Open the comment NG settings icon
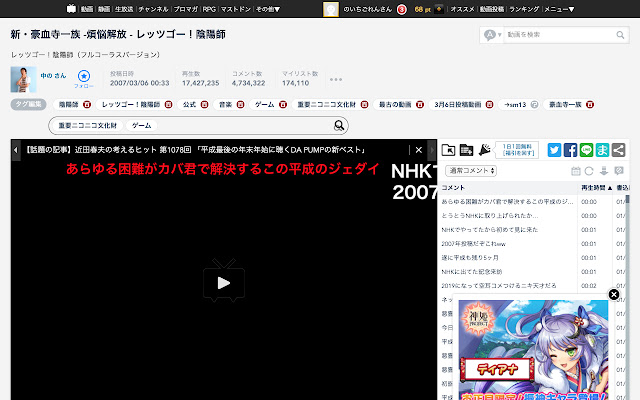The height and width of the screenshot is (400, 640). (619, 171)
